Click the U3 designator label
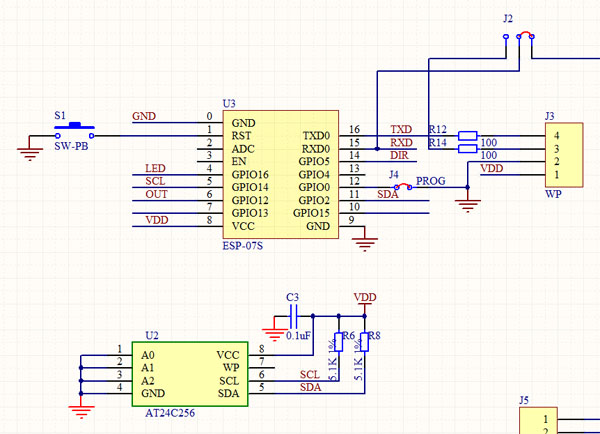 (229, 104)
